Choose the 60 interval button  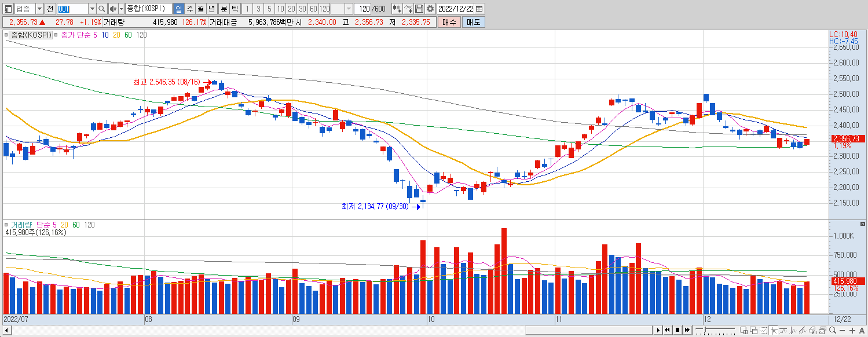(313, 9)
